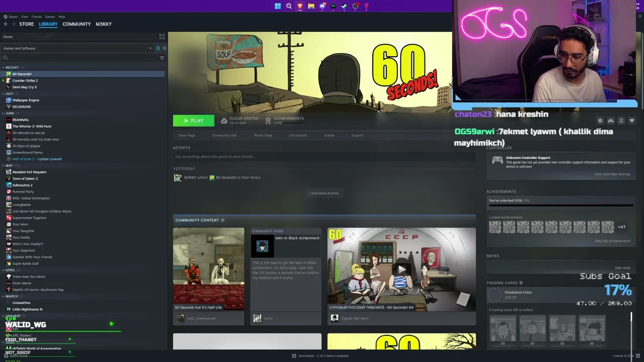Click the activity status input field
Screen dimensions: 644x362
click(325, 156)
